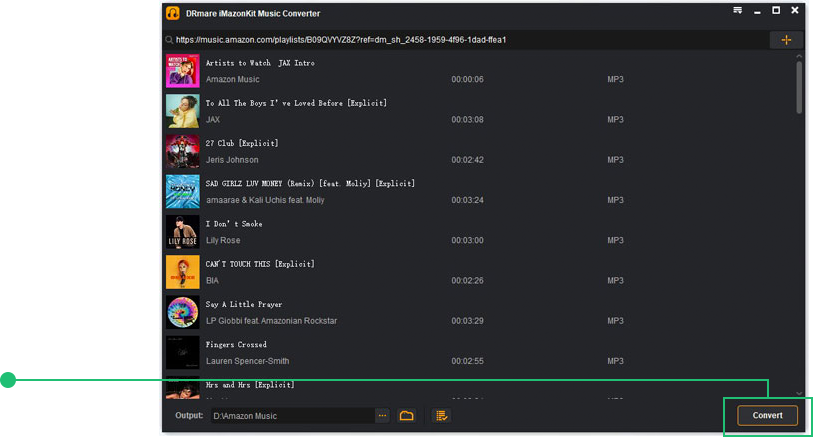This screenshot has height=437, width=813.
Task: Click duration 00:03:24
Action: [467, 200]
